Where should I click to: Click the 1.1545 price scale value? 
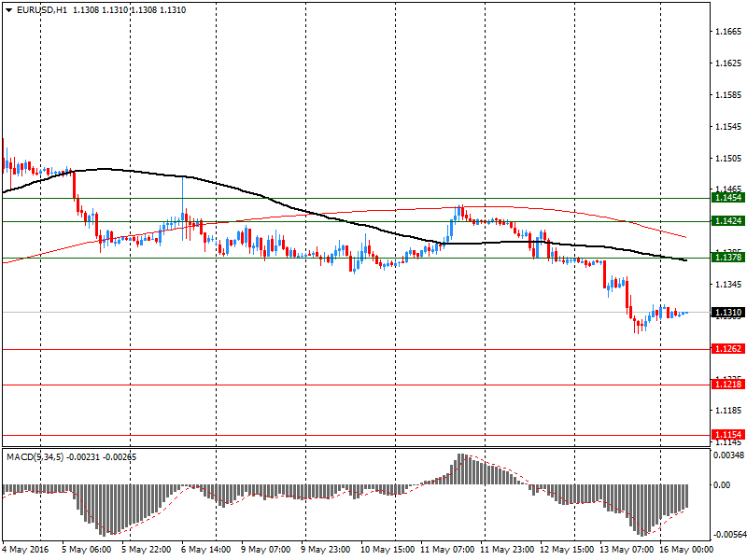728,127
